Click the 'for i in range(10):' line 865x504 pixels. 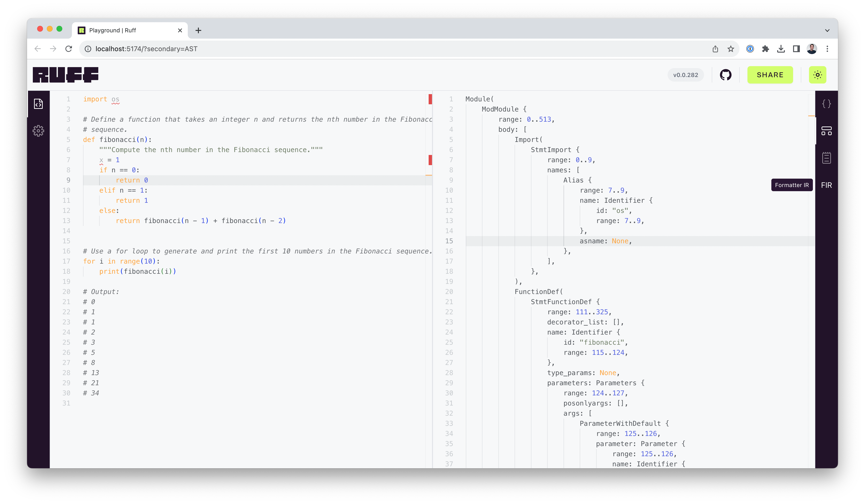pos(121,261)
